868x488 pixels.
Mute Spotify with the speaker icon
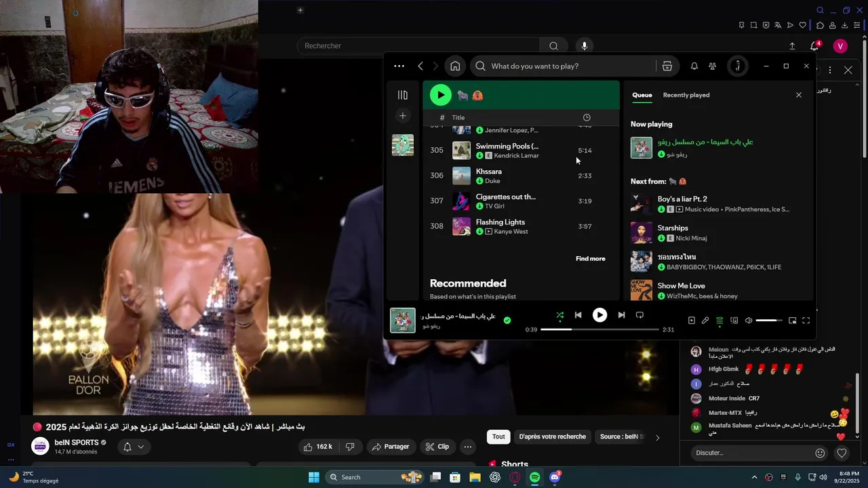[749, 321]
